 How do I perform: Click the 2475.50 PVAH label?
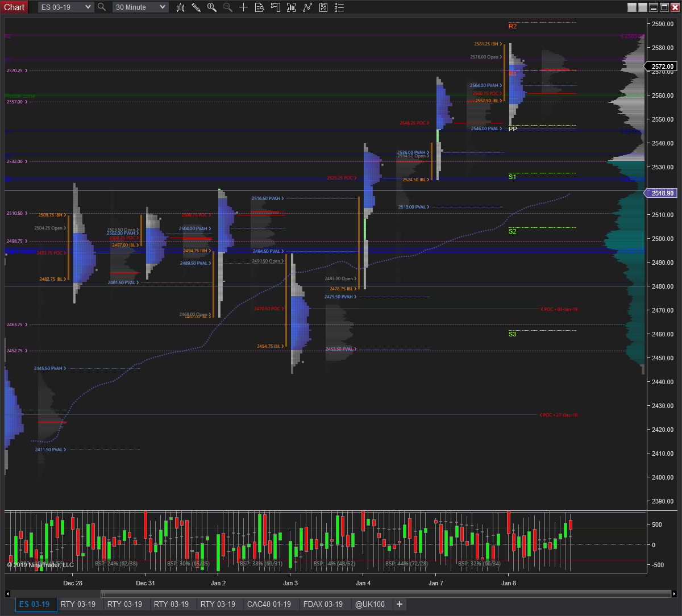point(340,297)
